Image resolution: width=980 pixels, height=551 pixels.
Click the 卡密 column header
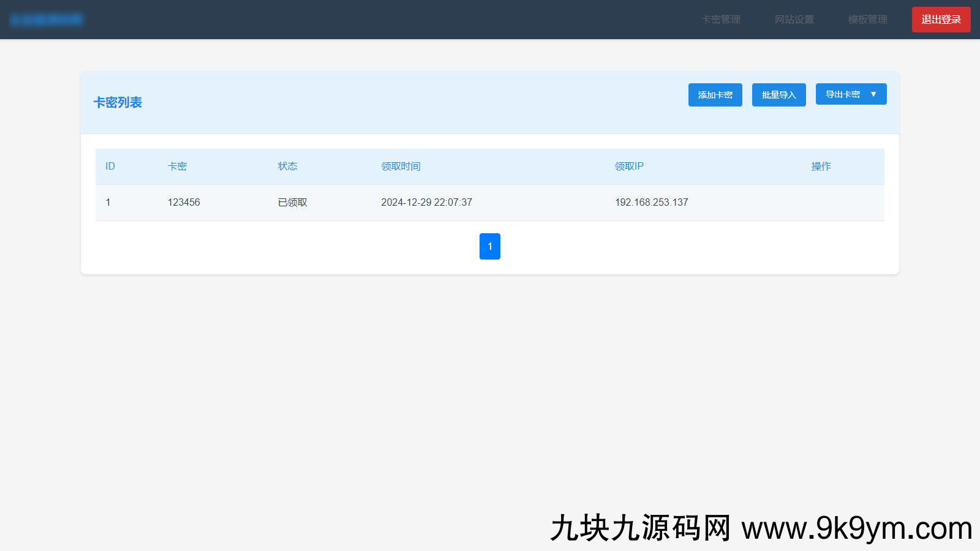coord(177,167)
